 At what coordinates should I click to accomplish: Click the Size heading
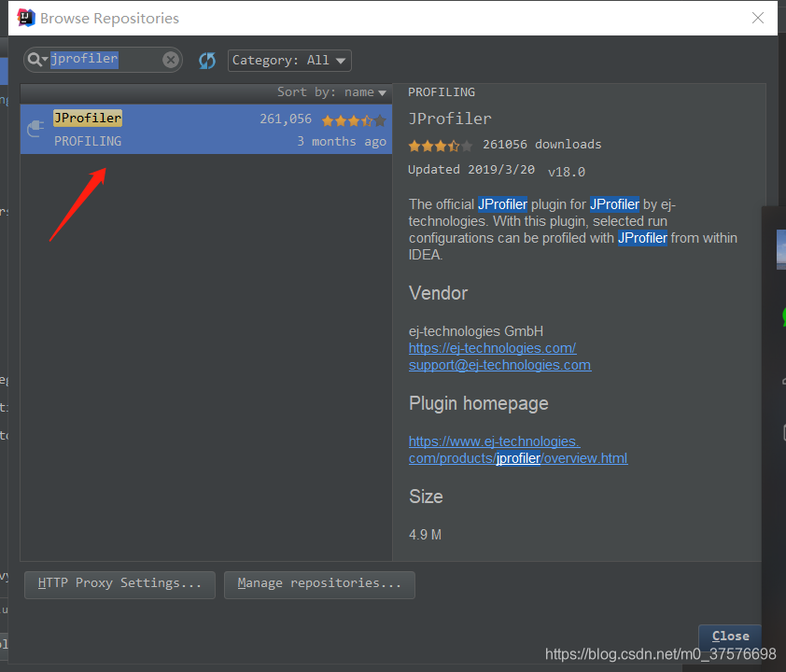426,497
